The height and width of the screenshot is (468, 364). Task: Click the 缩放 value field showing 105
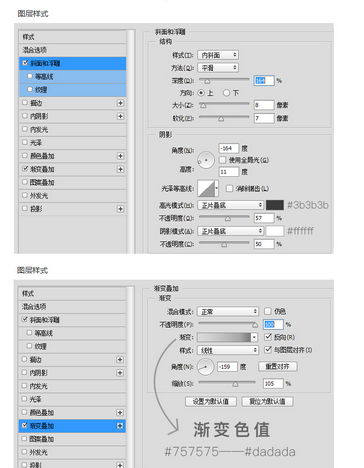click(x=273, y=384)
